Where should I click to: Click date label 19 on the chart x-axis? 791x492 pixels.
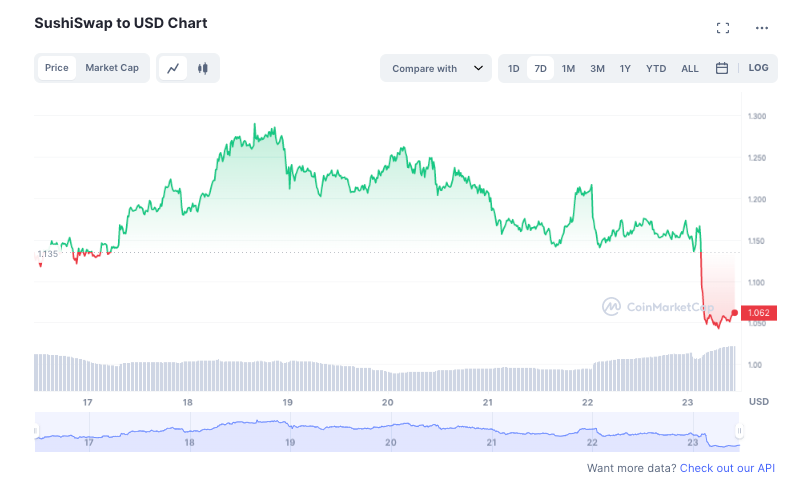[x=288, y=403]
